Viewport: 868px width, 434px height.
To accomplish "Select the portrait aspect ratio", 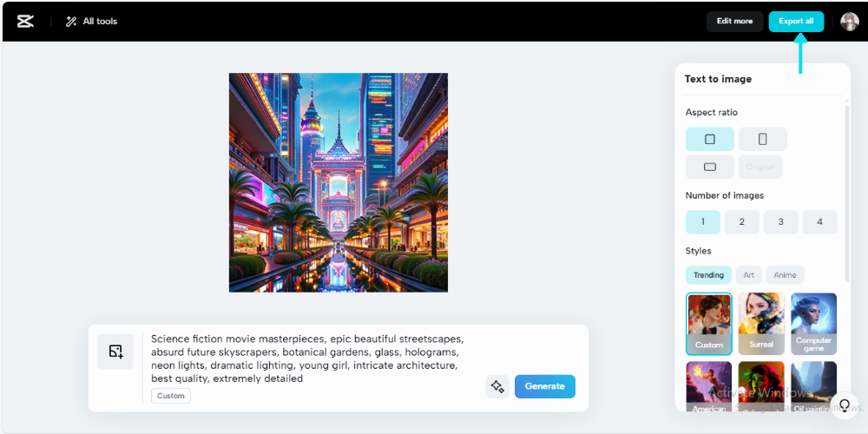I will 762,139.
